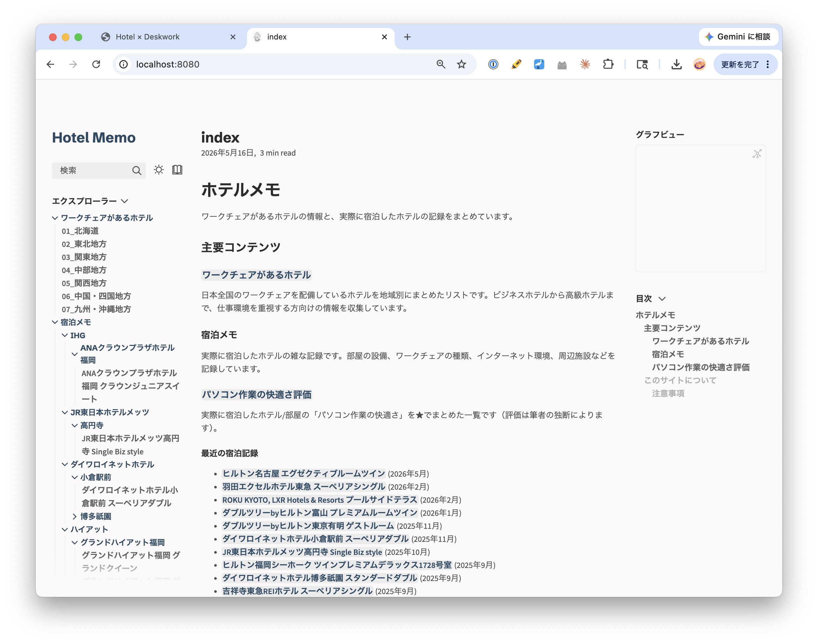Open ヒルトン名古屋 エグゼクティブルームツイン link
The image size is (818, 644).
click(x=304, y=473)
